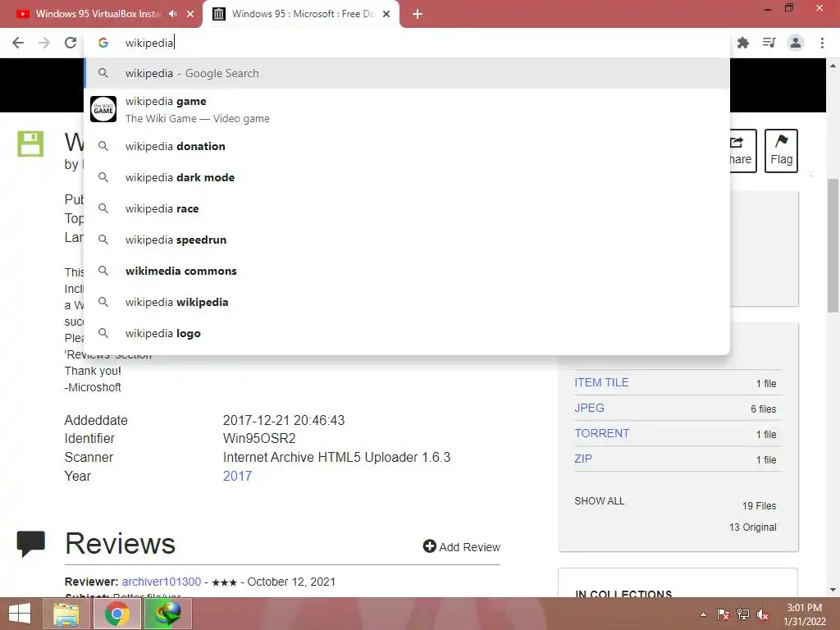Open reviewer archiver101300 profile link

[162, 582]
